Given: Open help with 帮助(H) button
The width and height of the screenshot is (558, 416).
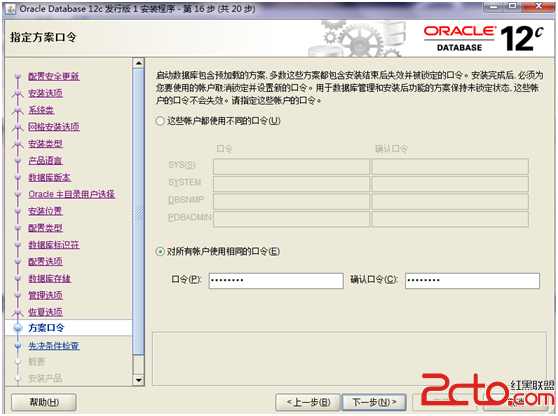Looking at the screenshot, I should tap(44, 402).
